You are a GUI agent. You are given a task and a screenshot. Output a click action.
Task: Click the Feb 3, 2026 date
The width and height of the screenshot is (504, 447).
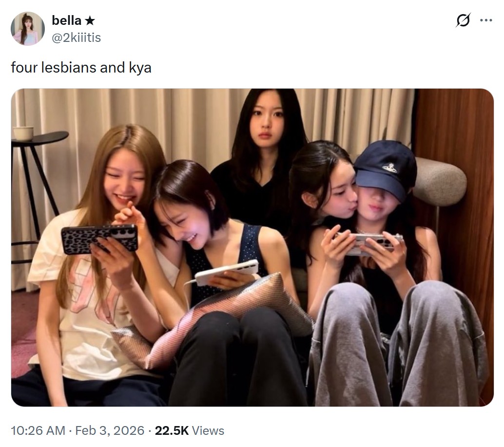coord(110,430)
